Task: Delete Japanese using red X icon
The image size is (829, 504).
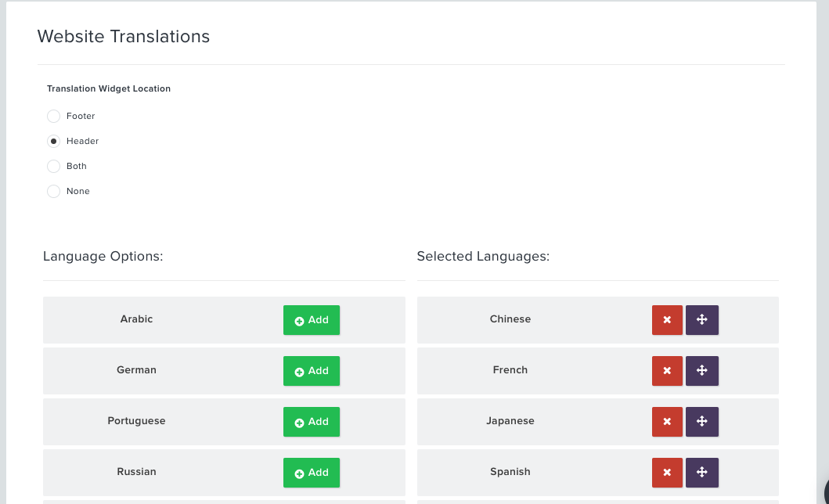Action: [667, 422]
